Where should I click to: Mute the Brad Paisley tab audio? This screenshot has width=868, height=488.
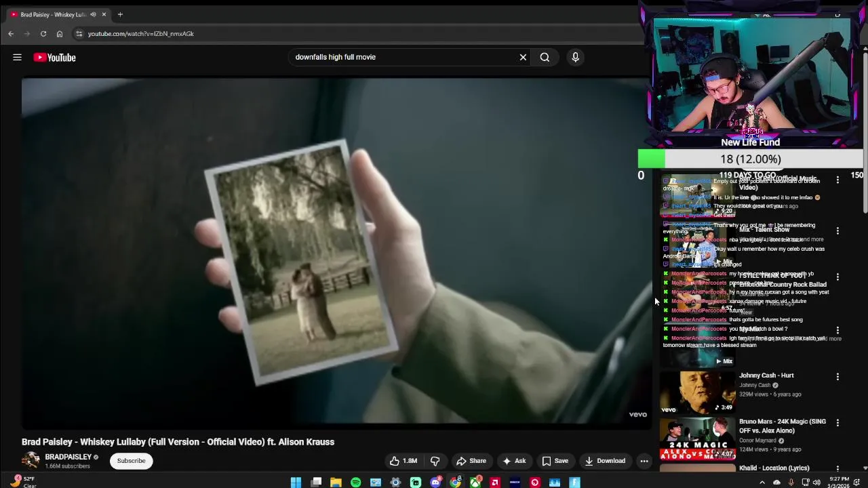coord(93,14)
